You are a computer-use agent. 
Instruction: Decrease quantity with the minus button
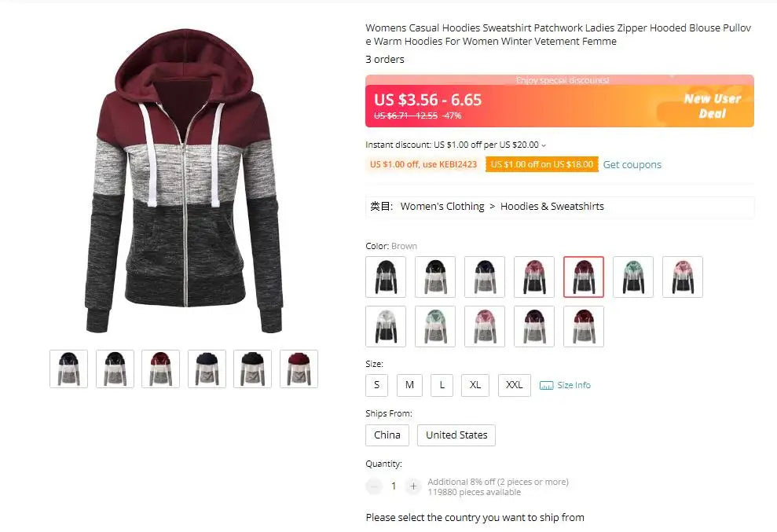pyautogui.click(x=374, y=486)
